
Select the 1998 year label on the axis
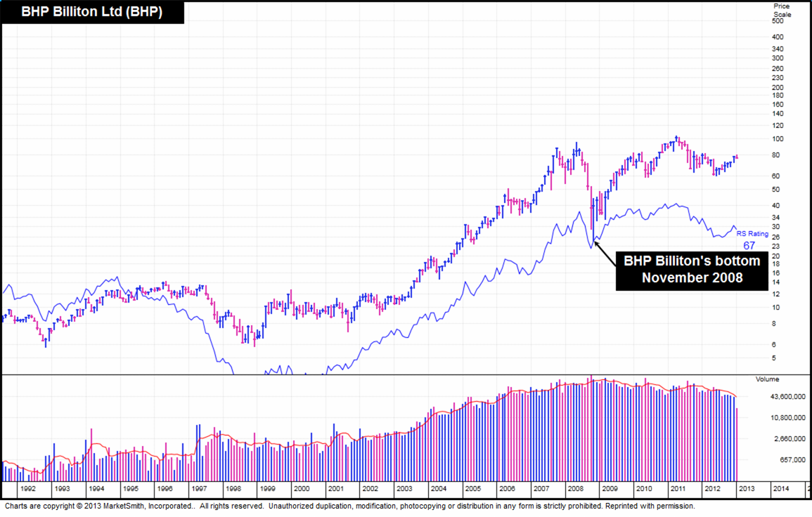pos(233,488)
